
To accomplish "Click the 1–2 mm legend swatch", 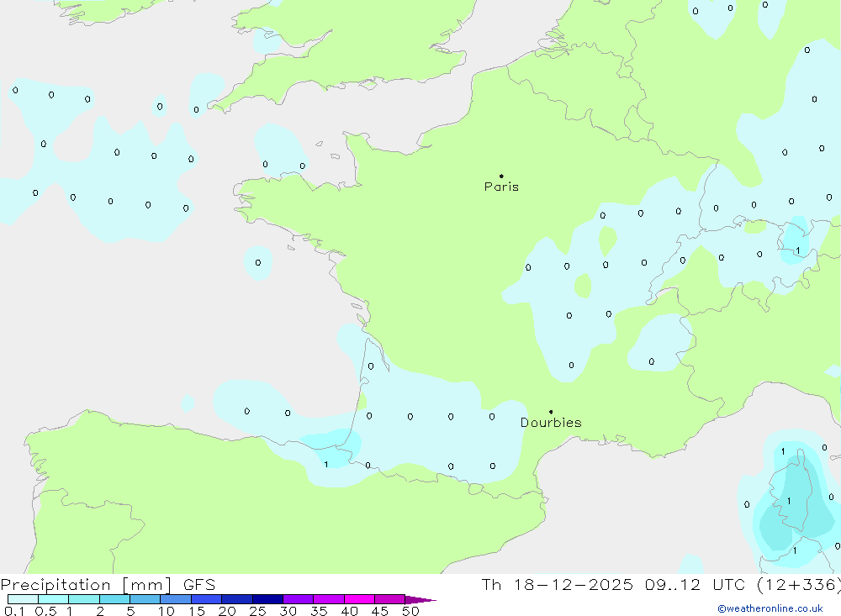I will click(83, 599).
